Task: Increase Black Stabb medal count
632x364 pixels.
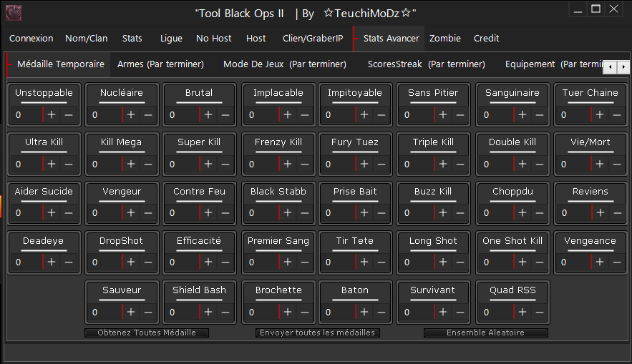Action: 288,212
